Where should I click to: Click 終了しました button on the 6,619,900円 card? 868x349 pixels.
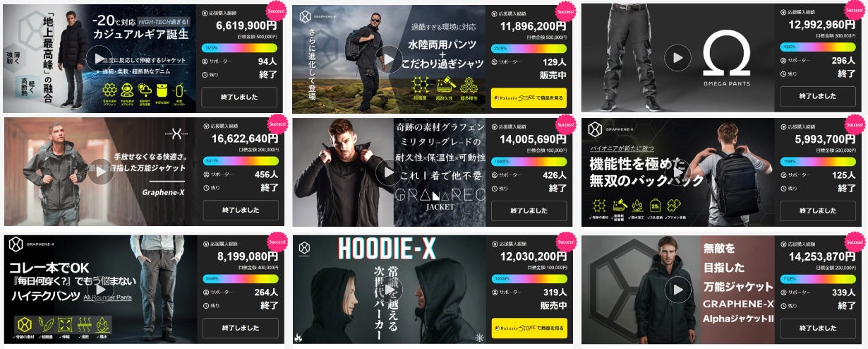tap(240, 97)
